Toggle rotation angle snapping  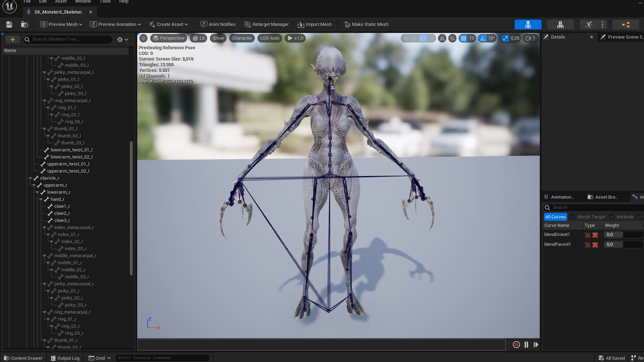pyautogui.click(x=483, y=38)
